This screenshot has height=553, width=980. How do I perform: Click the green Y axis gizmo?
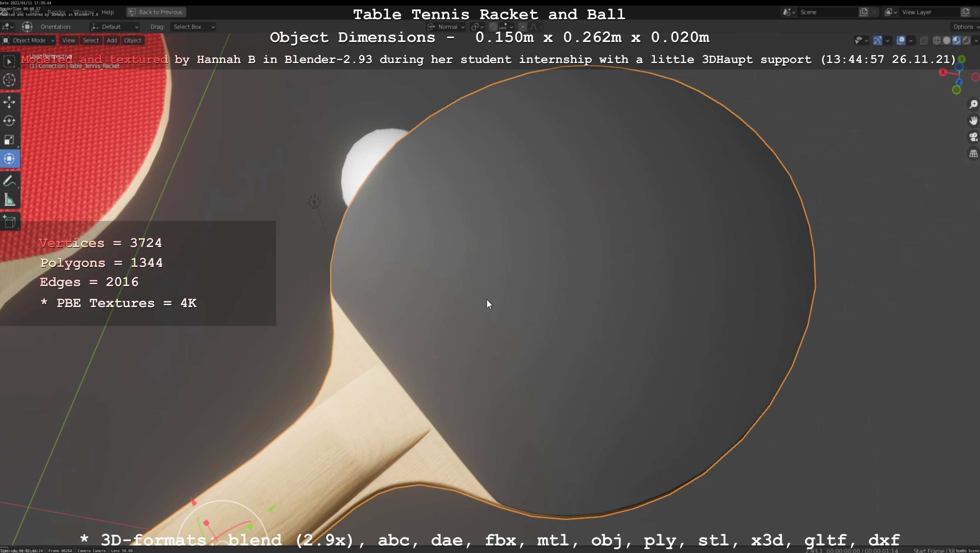(962, 59)
